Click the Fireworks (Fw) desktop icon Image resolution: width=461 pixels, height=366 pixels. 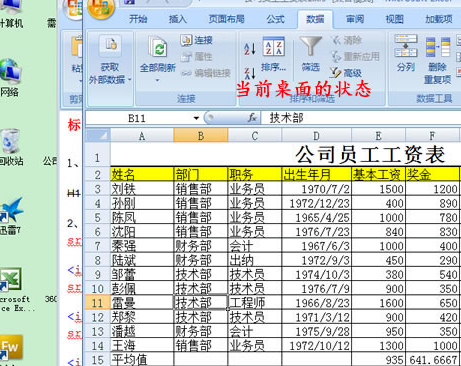[x=11, y=347]
